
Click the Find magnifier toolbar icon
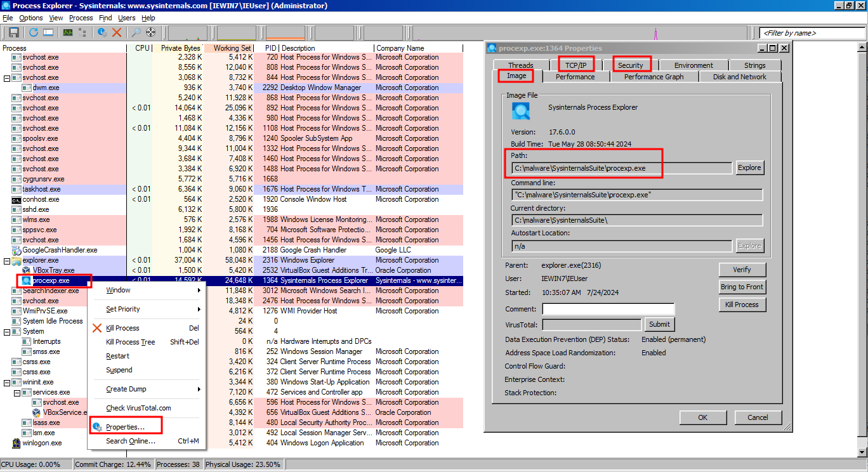pos(136,32)
